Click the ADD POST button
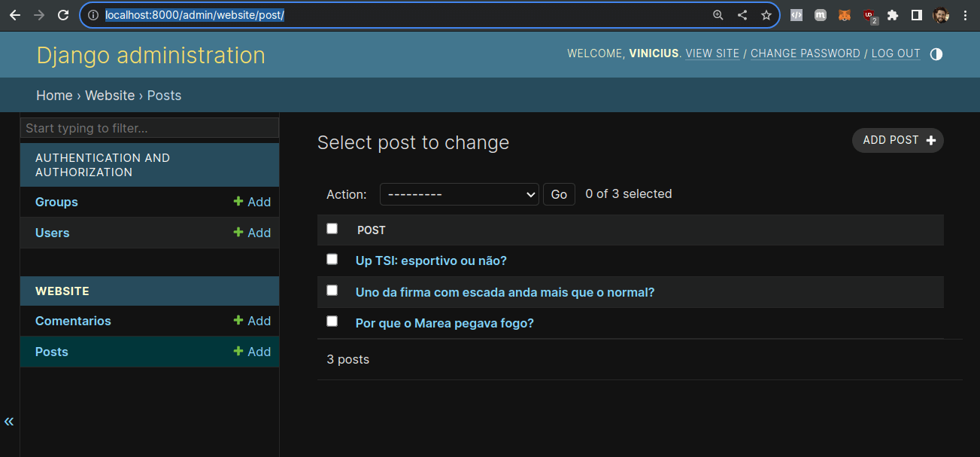This screenshot has width=980, height=457. (897, 140)
